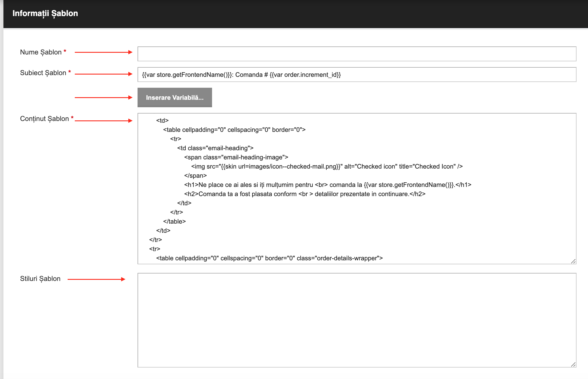Click the Informații Șablon heading
Viewport: 588px width, 379px height.
(x=45, y=13)
